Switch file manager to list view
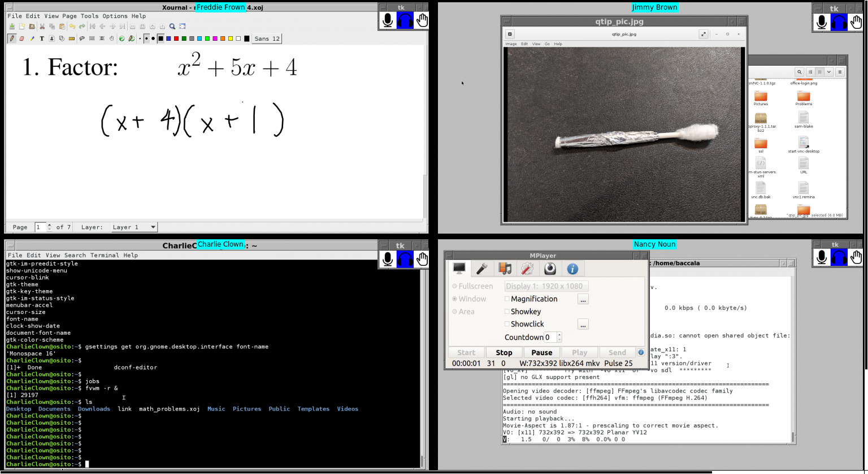 810,72
